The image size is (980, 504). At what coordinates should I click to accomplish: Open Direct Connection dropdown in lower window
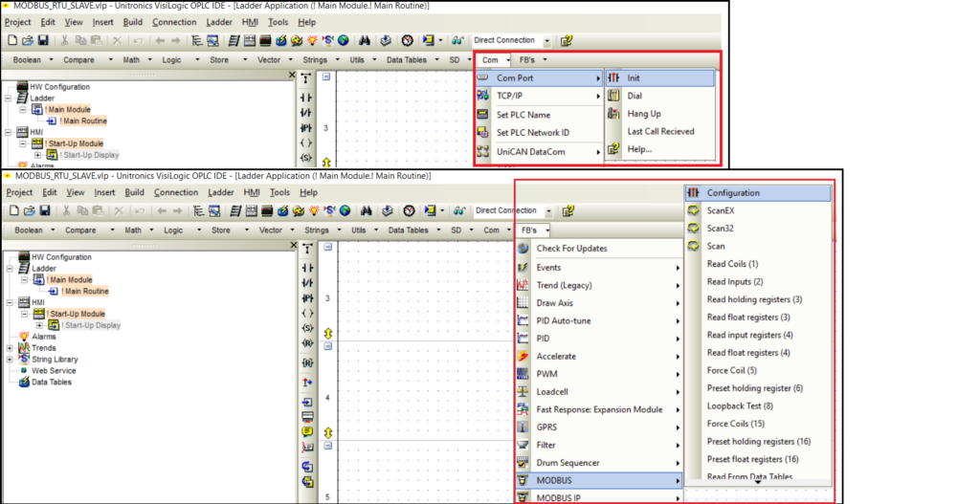coord(548,211)
